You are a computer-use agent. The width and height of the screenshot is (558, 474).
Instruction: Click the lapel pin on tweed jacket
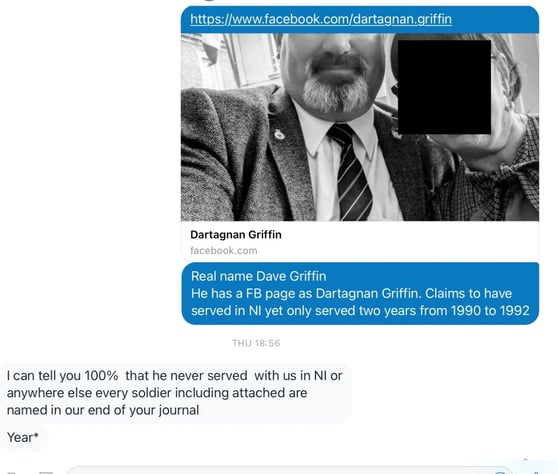tap(279, 134)
